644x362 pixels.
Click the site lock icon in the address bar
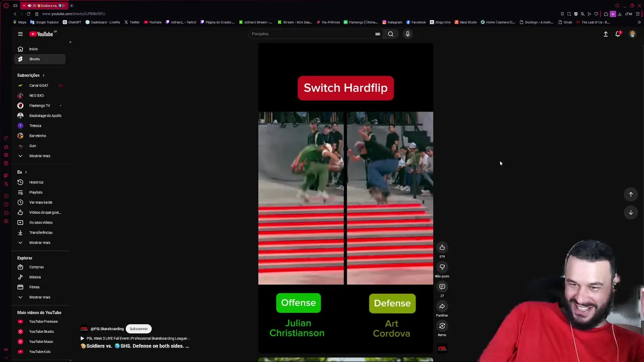pos(36,14)
